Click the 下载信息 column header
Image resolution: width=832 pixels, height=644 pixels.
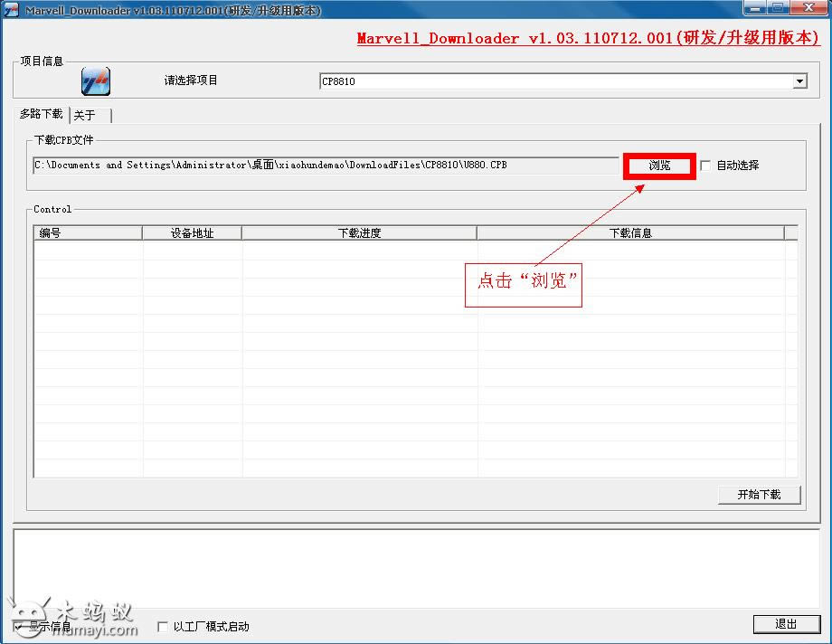(629, 233)
